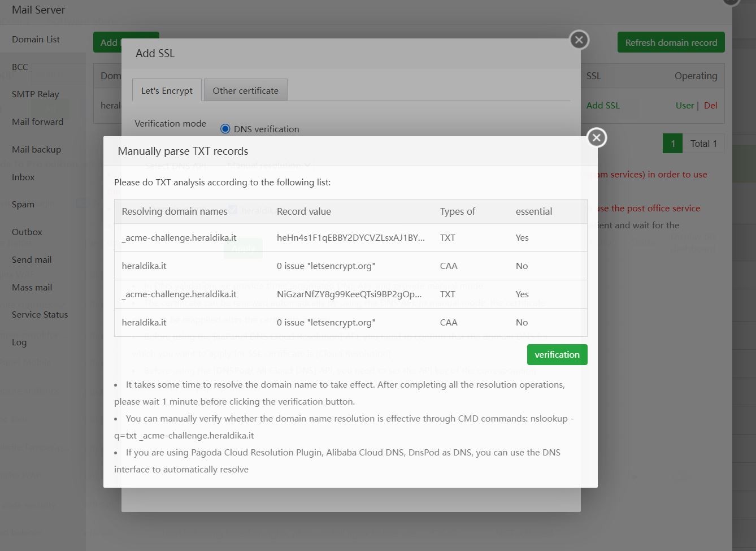Select the DNS verification radio button
756x551 pixels.
(225, 129)
